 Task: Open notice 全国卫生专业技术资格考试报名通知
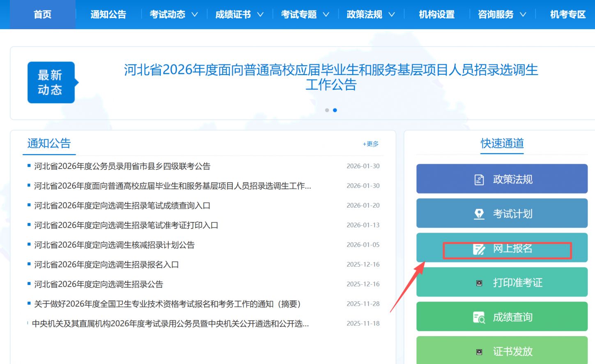pos(169,304)
